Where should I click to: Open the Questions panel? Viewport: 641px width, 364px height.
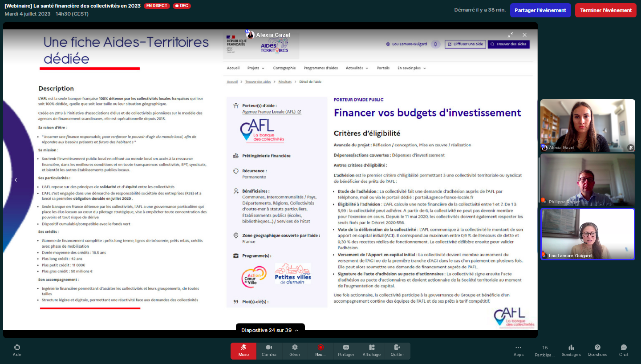pyautogui.click(x=597, y=351)
